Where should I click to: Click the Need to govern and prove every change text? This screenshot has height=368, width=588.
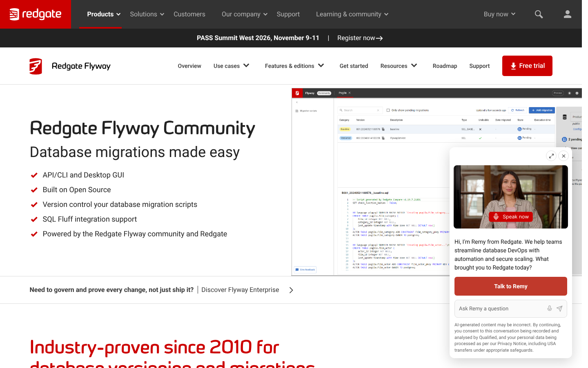pos(111,290)
